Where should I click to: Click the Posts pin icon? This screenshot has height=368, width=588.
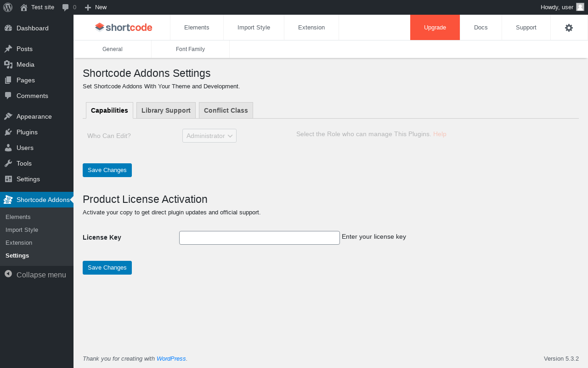pos(8,49)
